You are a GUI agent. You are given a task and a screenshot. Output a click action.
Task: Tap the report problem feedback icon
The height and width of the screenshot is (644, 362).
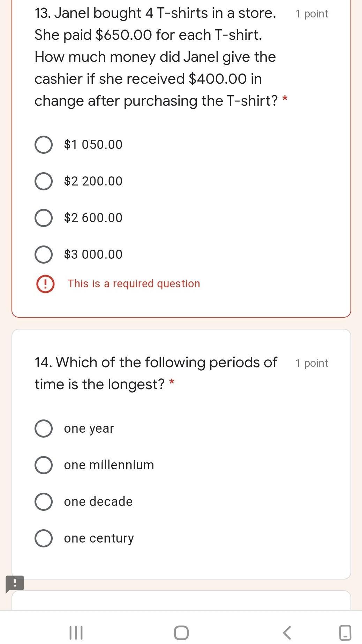(15, 584)
